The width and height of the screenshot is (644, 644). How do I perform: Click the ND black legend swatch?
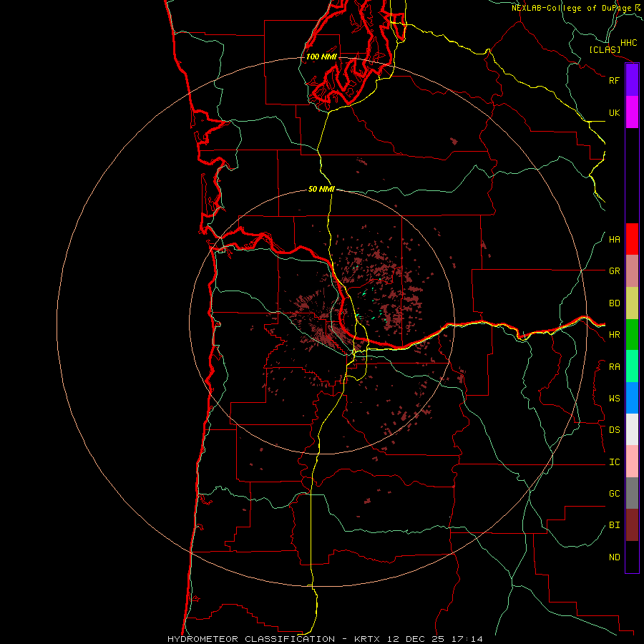pyautogui.click(x=632, y=557)
